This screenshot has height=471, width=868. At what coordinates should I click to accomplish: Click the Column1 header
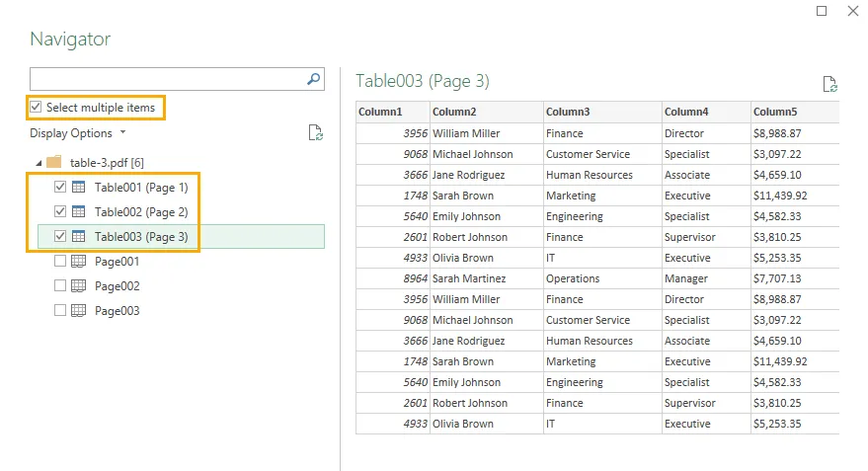393,112
